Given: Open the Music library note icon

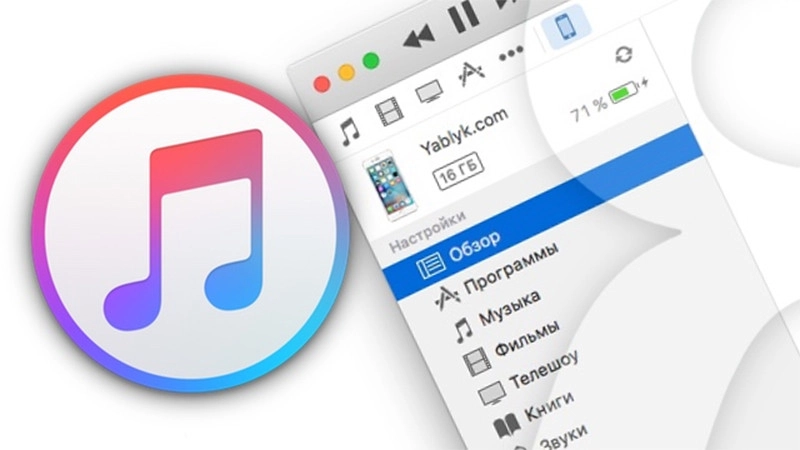Looking at the screenshot, I should click(x=351, y=132).
